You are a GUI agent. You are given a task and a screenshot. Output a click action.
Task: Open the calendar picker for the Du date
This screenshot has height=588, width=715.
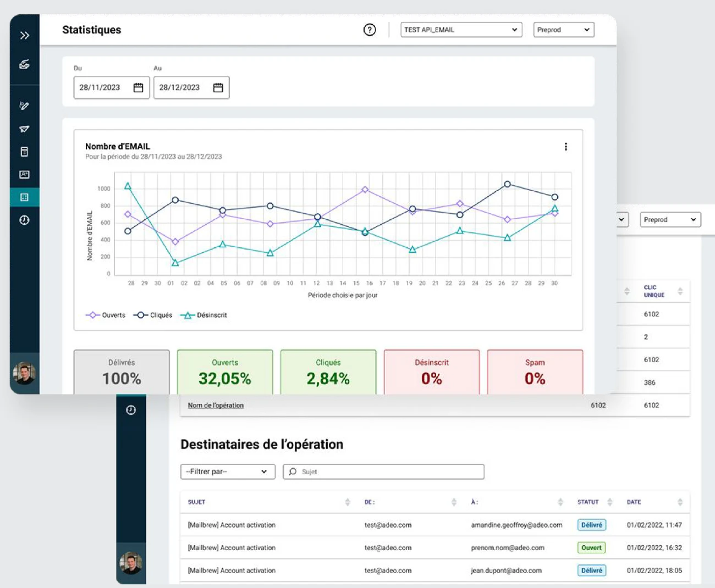(x=138, y=87)
